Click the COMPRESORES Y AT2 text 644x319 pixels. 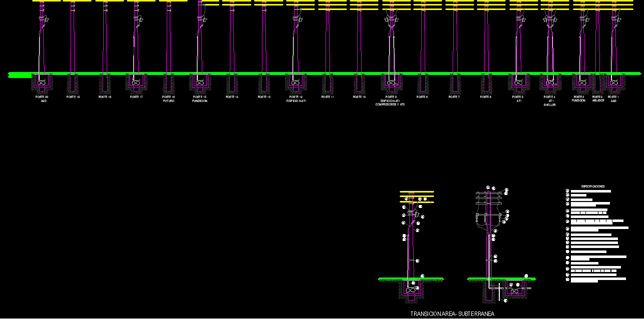pos(390,104)
